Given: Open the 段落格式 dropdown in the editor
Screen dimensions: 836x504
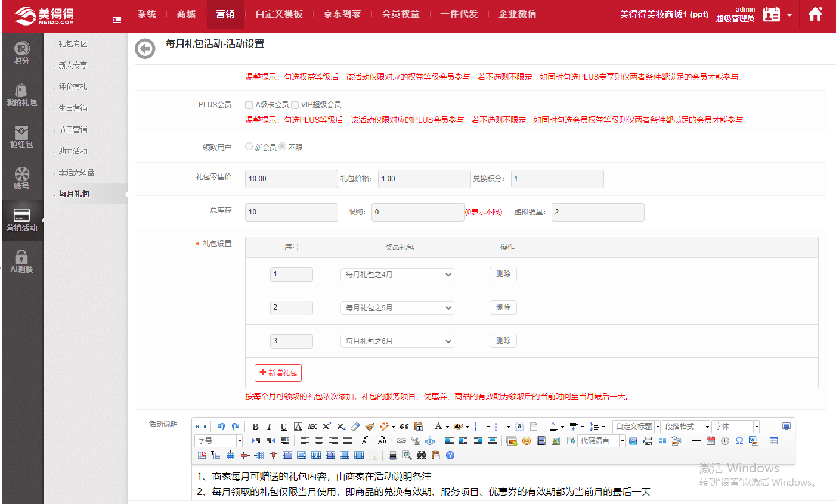Looking at the screenshot, I should pyautogui.click(x=686, y=427).
